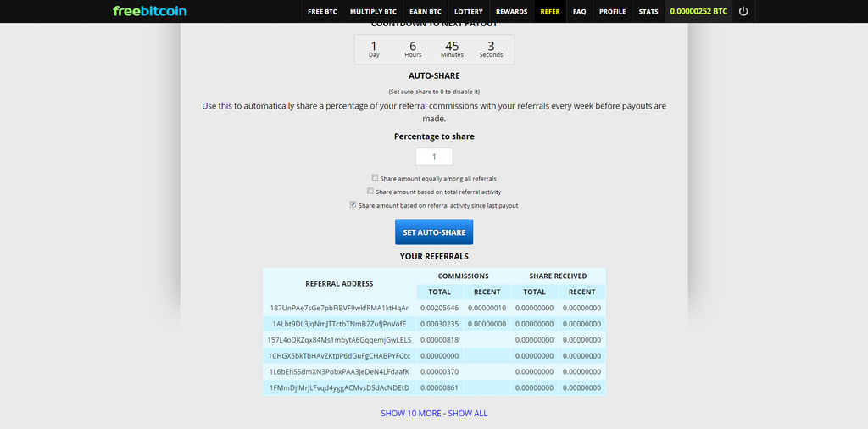Image resolution: width=868 pixels, height=429 pixels.
Task: Open the FREE BTC menu item
Action: click(322, 11)
